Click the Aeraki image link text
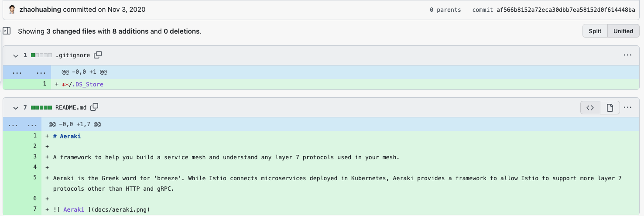The height and width of the screenshot is (216, 644). tap(74, 210)
